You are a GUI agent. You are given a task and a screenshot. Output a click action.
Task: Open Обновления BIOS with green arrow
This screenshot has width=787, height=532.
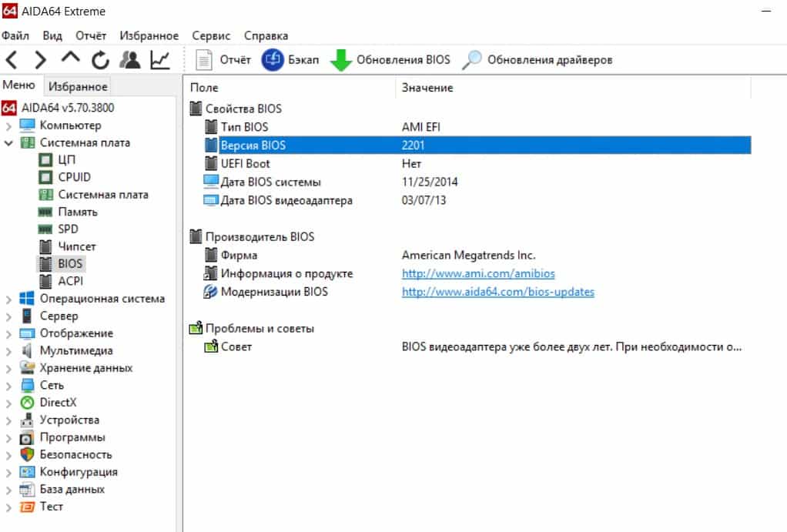point(390,60)
